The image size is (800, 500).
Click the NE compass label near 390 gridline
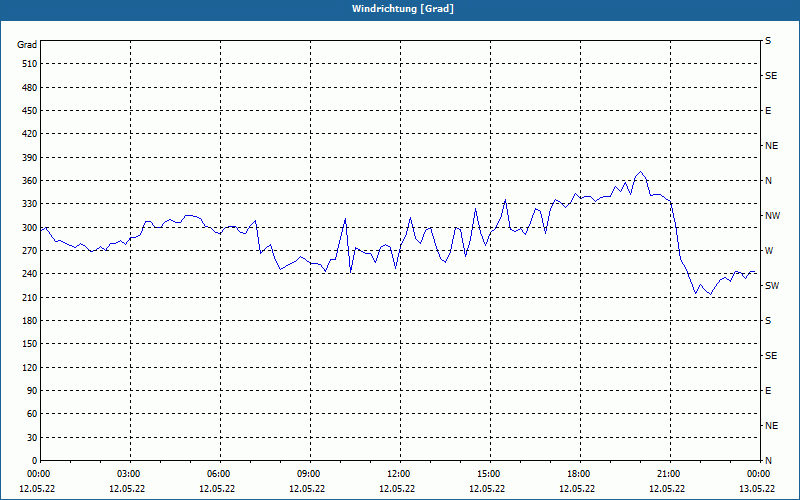click(772, 146)
